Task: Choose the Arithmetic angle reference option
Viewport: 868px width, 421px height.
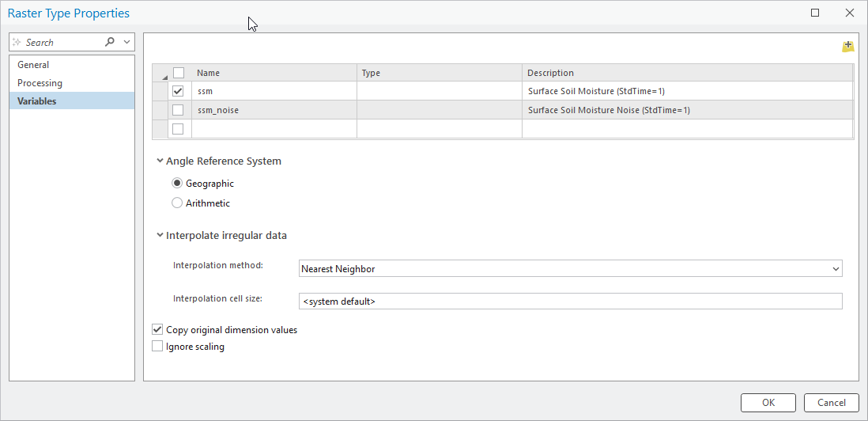Action: (x=177, y=203)
